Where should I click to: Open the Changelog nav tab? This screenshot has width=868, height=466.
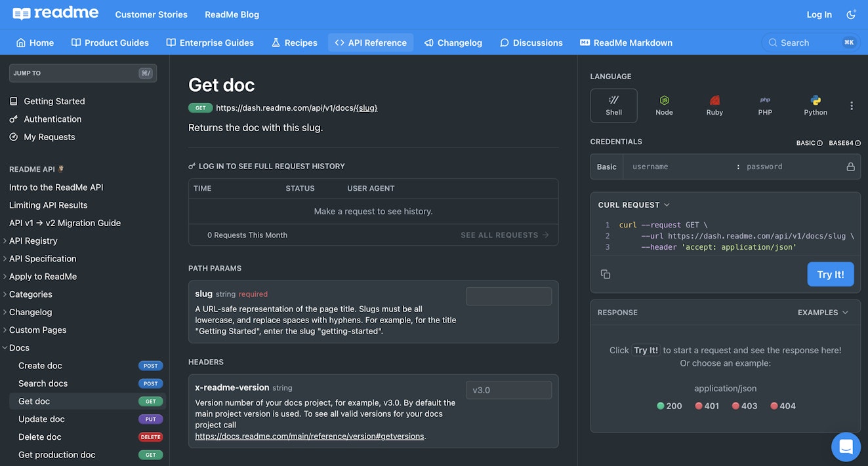[x=453, y=43]
